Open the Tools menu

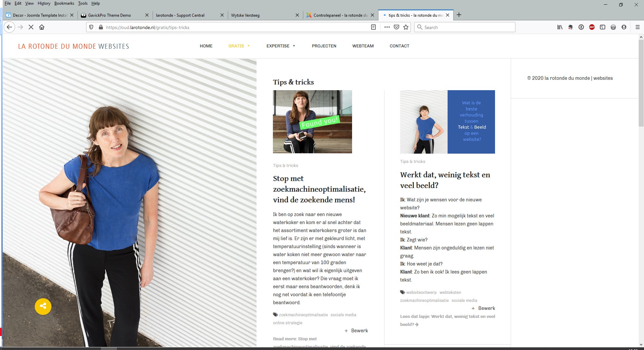tap(83, 3)
